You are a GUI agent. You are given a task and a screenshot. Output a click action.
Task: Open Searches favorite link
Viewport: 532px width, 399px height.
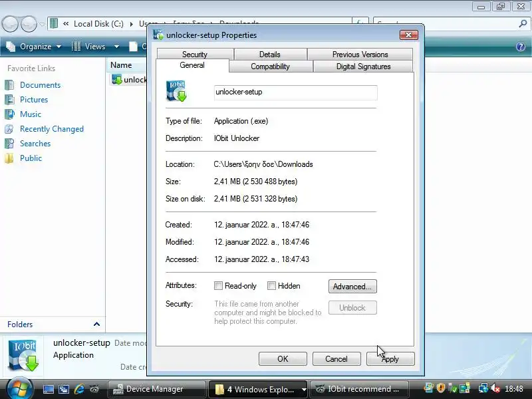point(35,144)
